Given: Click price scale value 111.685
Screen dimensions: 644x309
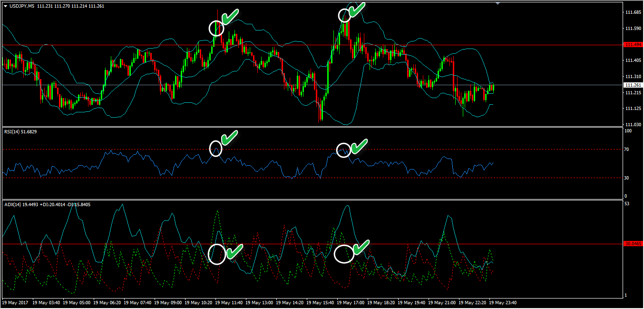Looking at the screenshot, I should click(633, 12).
